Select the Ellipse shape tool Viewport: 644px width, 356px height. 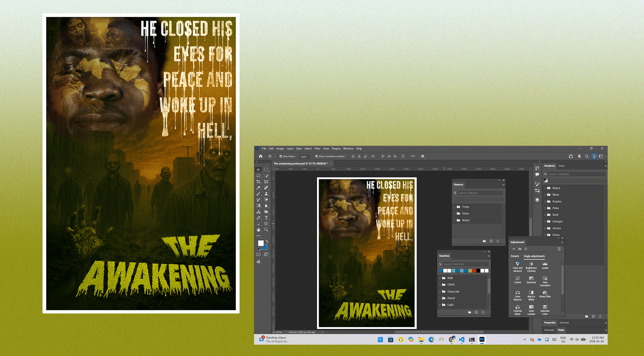[266, 224]
